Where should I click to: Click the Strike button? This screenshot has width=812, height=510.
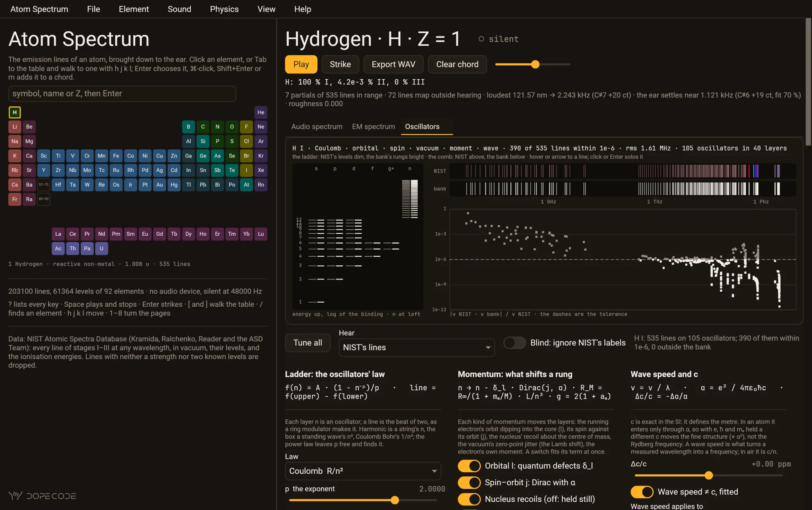340,65
